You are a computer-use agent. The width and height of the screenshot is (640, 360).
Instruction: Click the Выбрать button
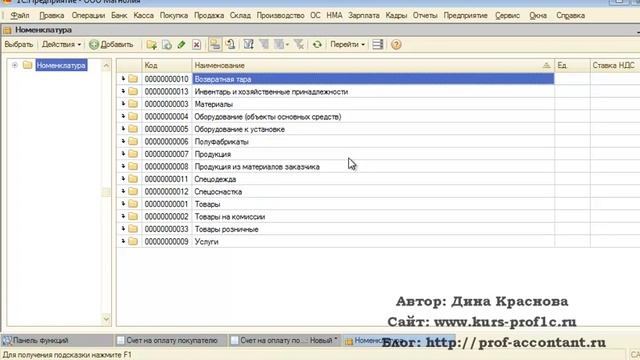pyautogui.click(x=19, y=44)
